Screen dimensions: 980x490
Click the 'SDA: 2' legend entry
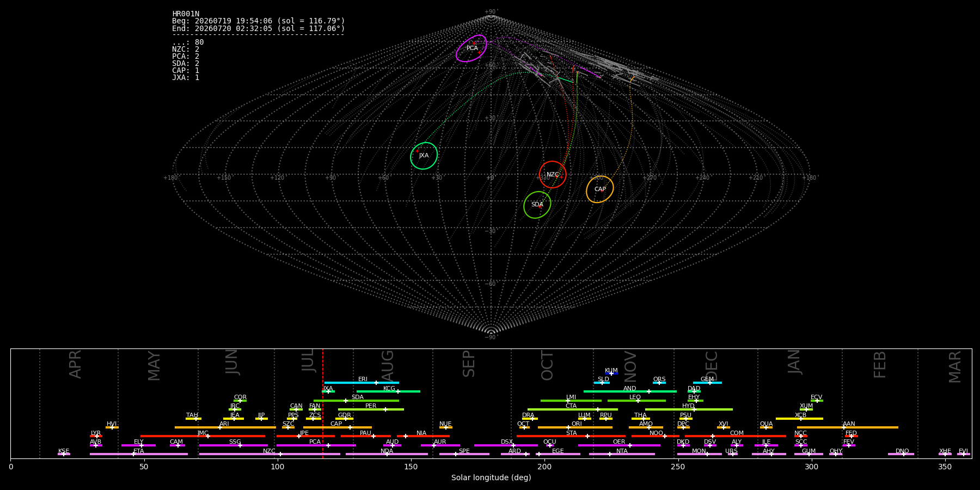(186, 64)
